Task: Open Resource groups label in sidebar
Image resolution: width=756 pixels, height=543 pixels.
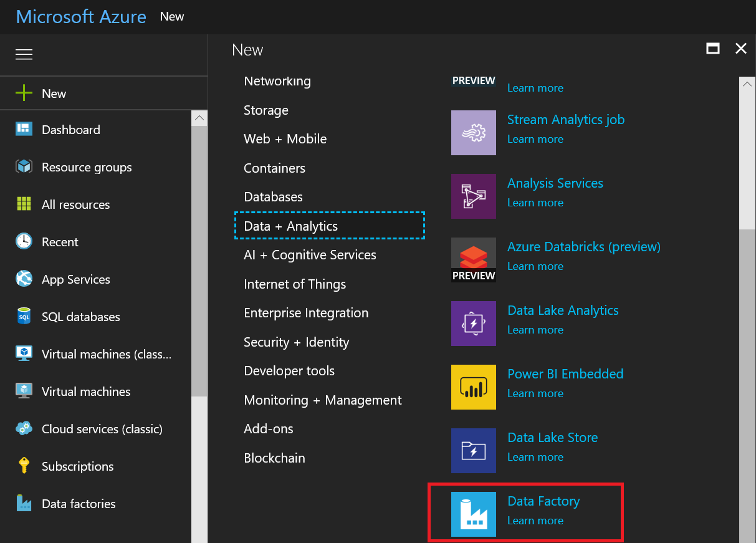Action: point(87,167)
